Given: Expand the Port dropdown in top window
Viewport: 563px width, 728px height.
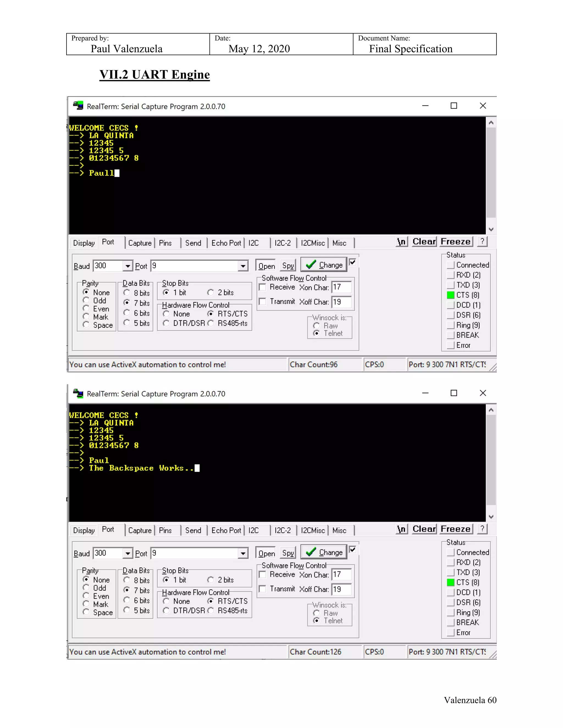Looking at the screenshot, I should tap(243, 266).
